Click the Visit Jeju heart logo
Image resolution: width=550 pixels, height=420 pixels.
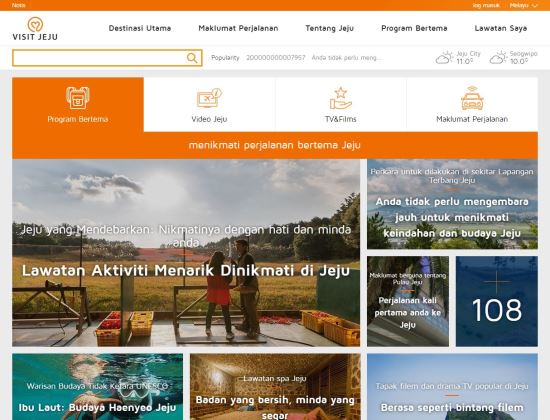coord(35,25)
